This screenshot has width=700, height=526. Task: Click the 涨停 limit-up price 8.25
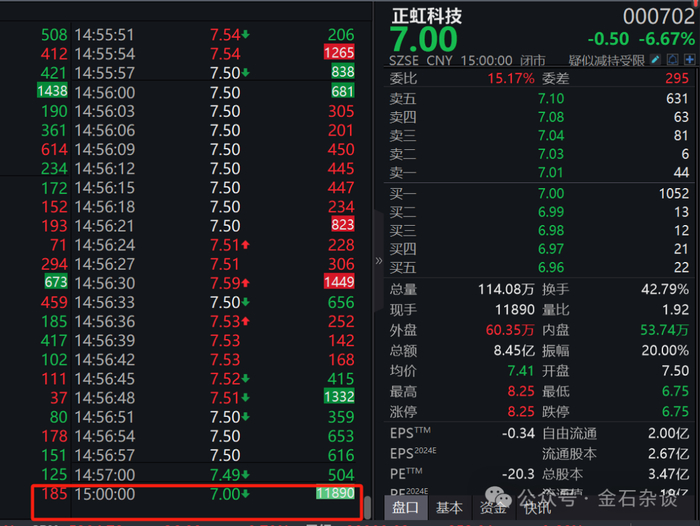coord(521,411)
